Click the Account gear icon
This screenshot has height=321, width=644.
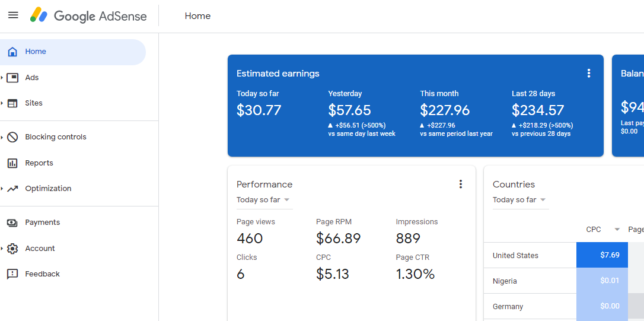click(x=12, y=249)
